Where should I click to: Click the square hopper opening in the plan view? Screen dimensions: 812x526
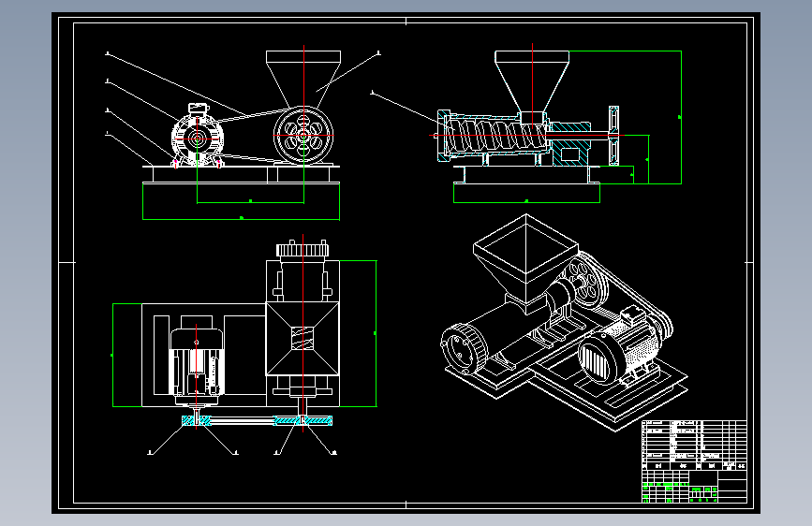pyautogui.click(x=303, y=339)
